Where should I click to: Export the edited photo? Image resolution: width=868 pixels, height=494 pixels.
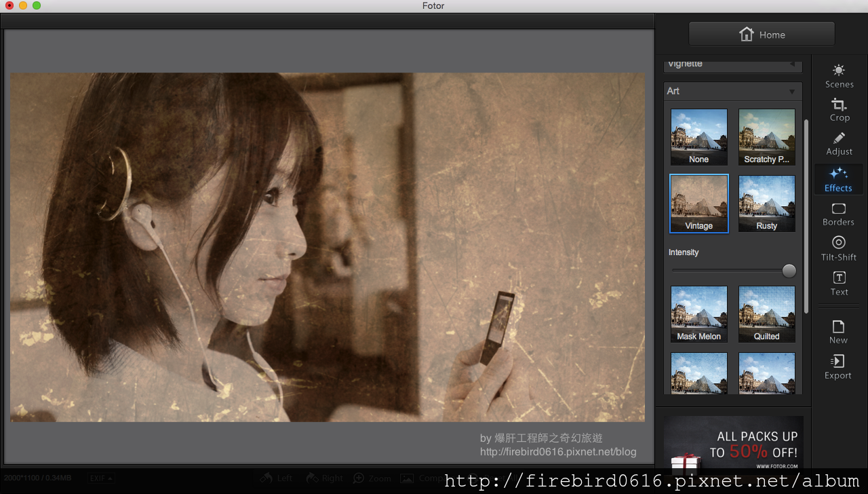838,367
